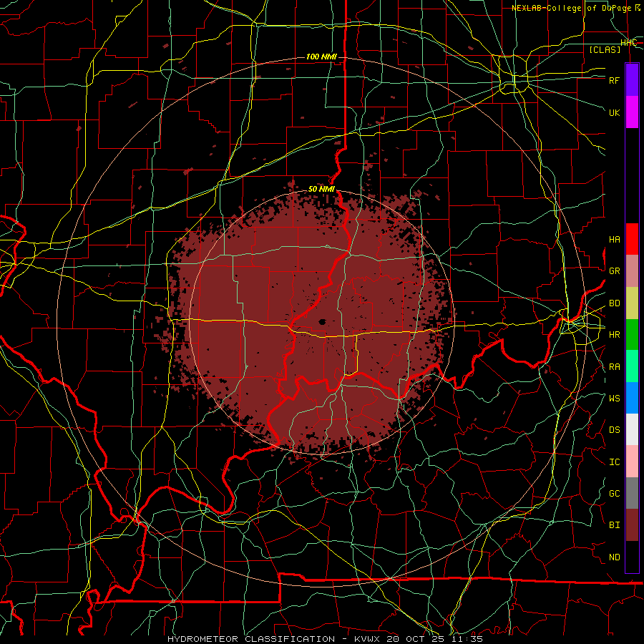Click the HA red color swatch

(x=632, y=239)
